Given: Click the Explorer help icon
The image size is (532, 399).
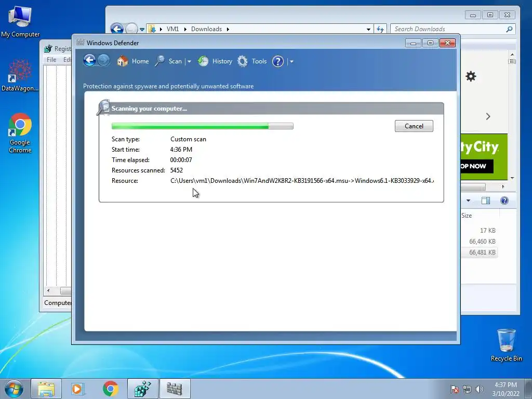Looking at the screenshot, I should tap(504, 201).
